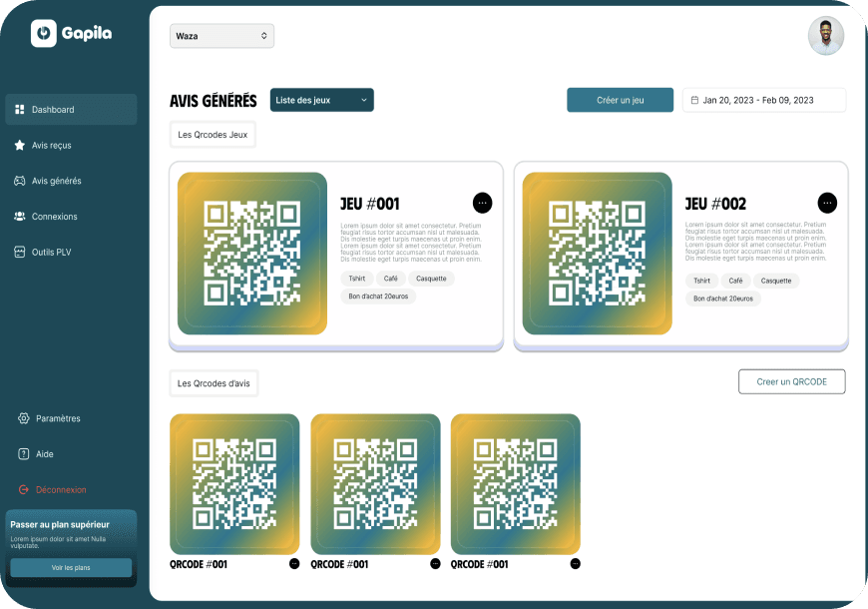Click the Tshirt tag in JEU #002
This screenshot has width=868, height=609.
click(702, 281)
